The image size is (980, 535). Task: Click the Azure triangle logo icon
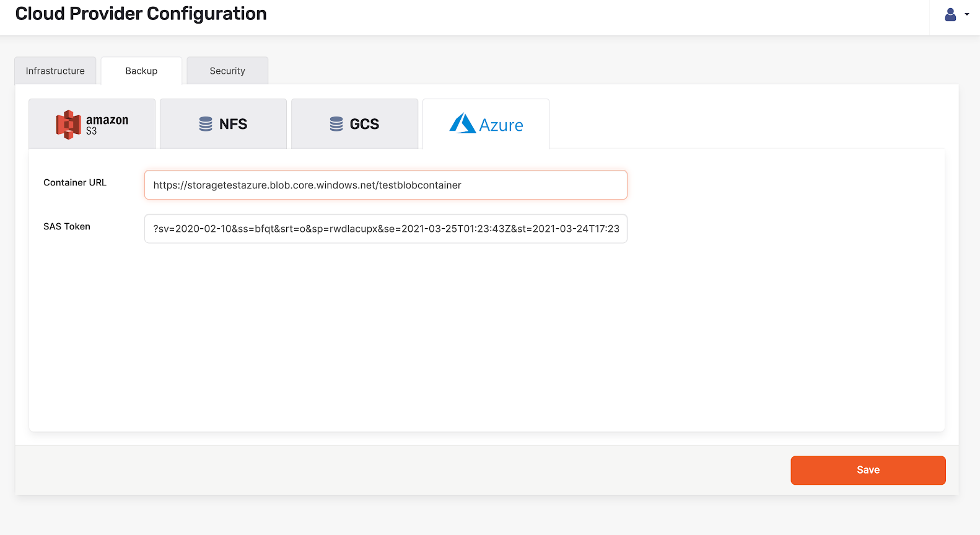pos(463,123)
